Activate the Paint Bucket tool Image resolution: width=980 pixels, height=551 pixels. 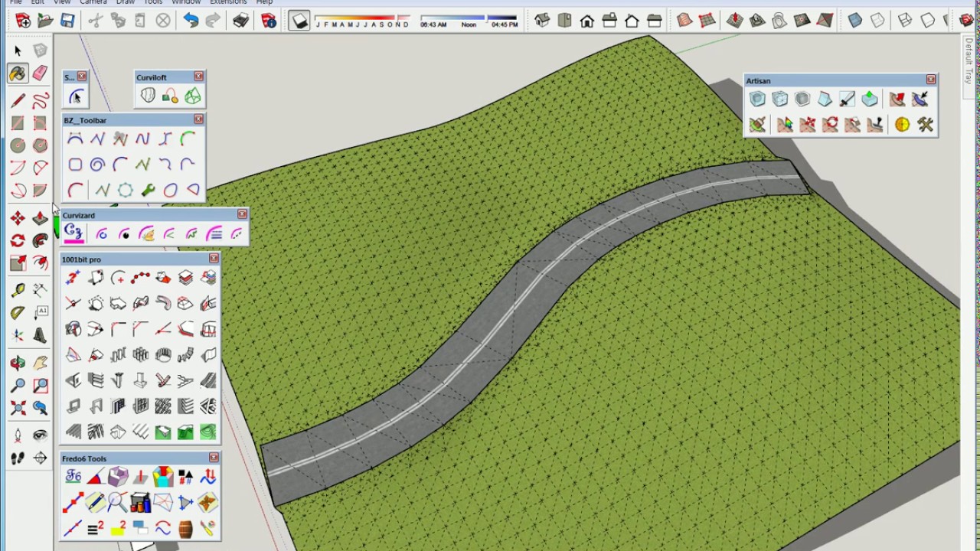coord(18,73)
